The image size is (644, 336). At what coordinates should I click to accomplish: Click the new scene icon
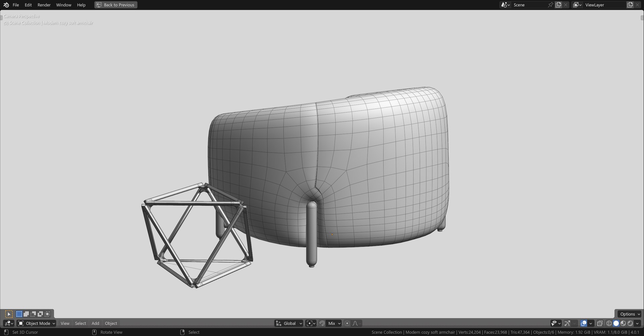pyautogui.click(x=558, y=5)
